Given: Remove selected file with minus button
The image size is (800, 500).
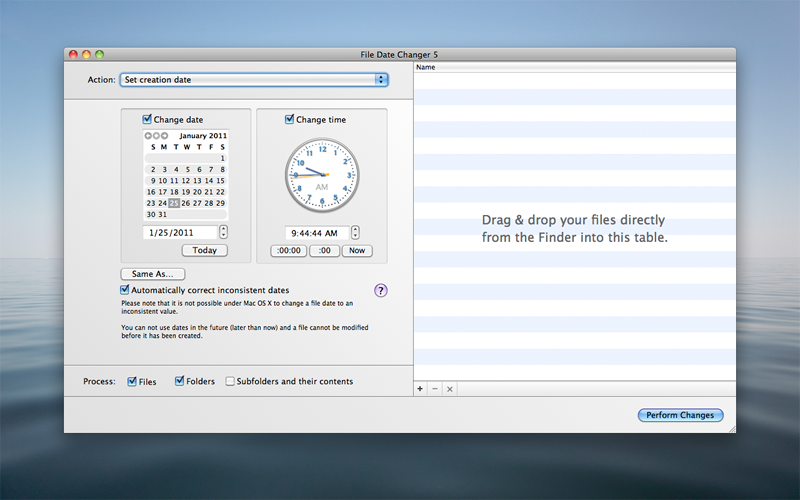Looking at the screenshot, I should point(435,389).
